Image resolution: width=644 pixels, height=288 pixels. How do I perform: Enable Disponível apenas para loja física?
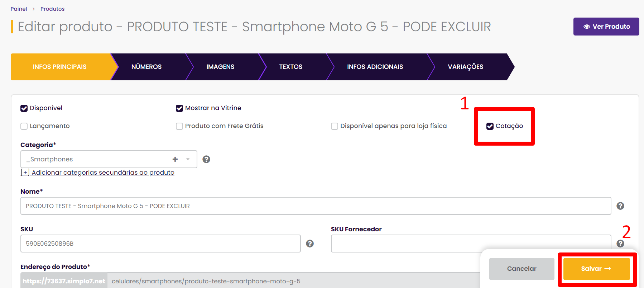335,126
